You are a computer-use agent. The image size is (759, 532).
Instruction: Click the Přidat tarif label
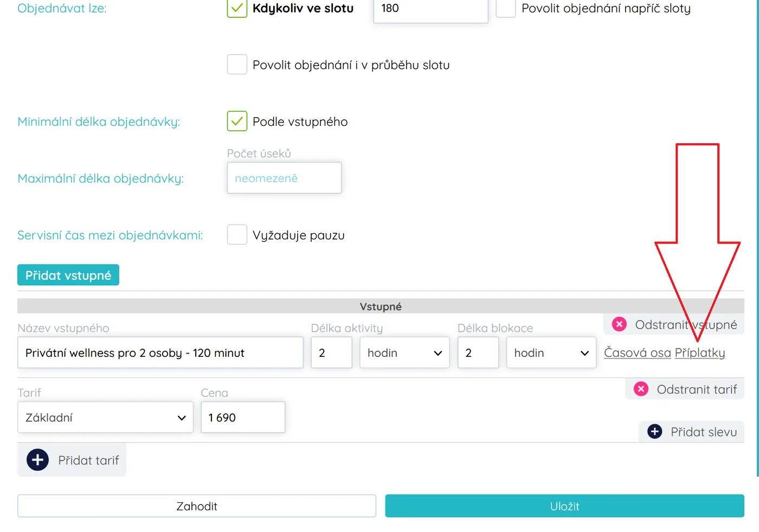click(x=88, y=460)
